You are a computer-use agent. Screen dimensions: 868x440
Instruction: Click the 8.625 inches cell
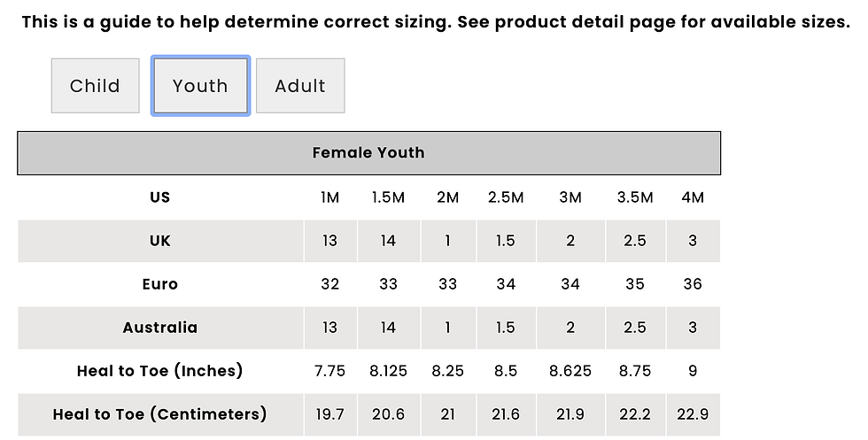tap(570, 371)
